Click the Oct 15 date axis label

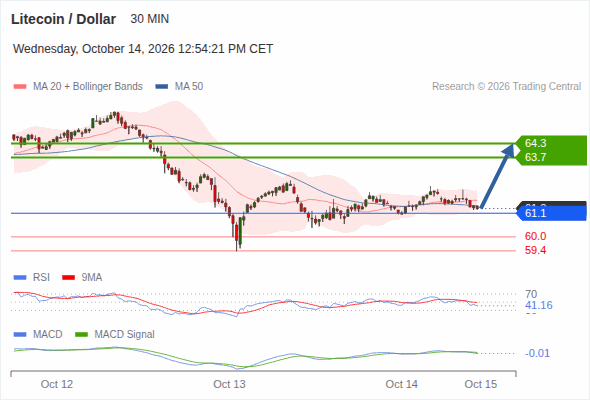[x=481, y=384]
